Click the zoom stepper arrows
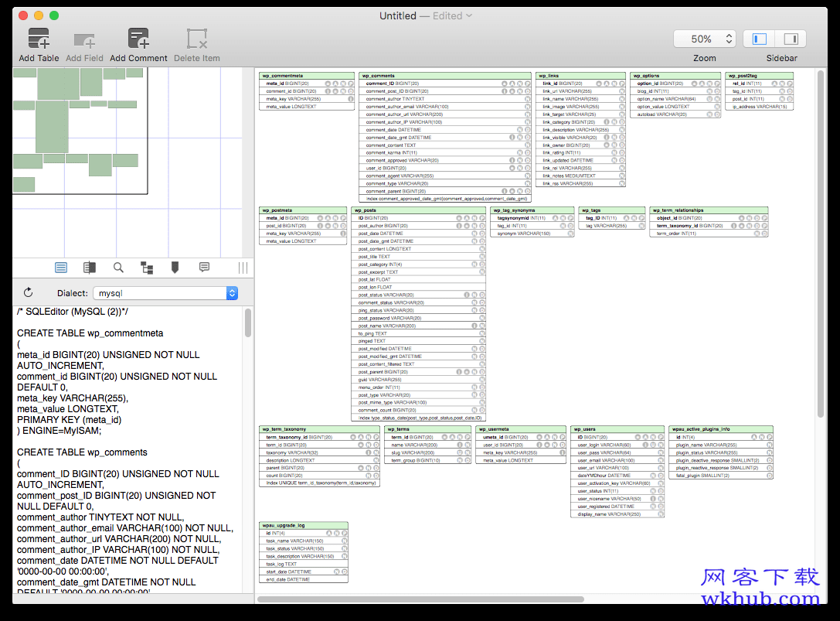 pyautogui.click(x=729, y=39)
